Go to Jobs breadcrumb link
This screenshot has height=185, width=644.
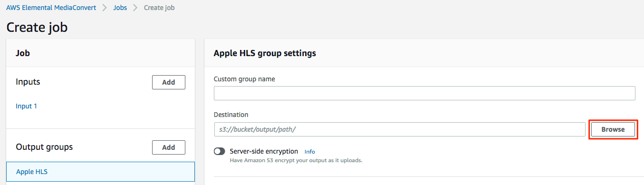[x=120, y=8]
